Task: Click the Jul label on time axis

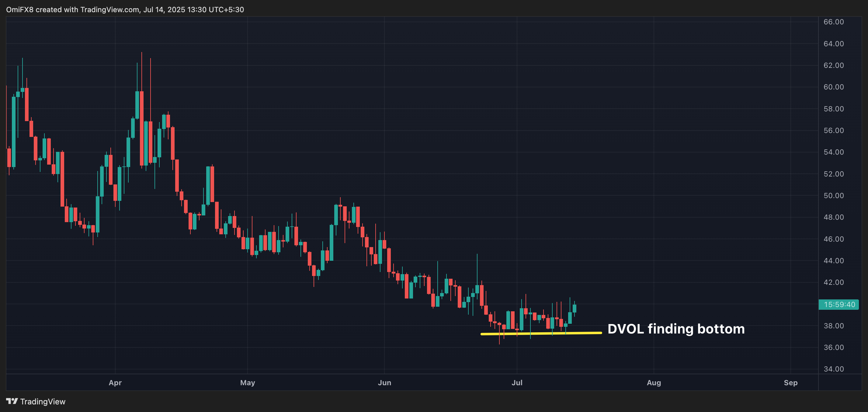Action: pyautogui.click(x=517, y=383)
